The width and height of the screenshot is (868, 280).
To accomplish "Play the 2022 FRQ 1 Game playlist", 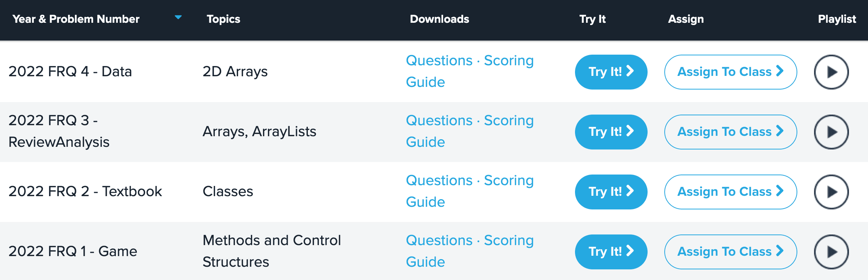I will [831, 252].
